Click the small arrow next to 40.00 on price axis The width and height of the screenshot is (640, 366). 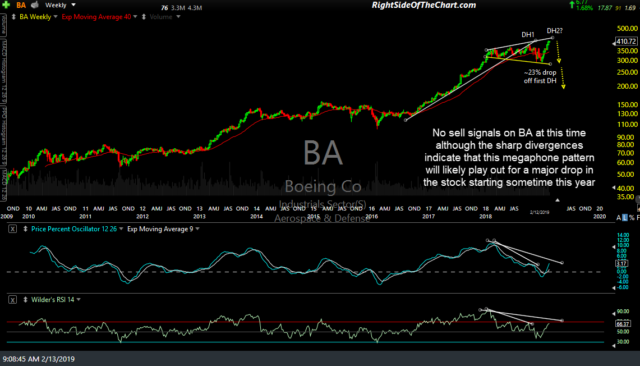coord(613,188)
